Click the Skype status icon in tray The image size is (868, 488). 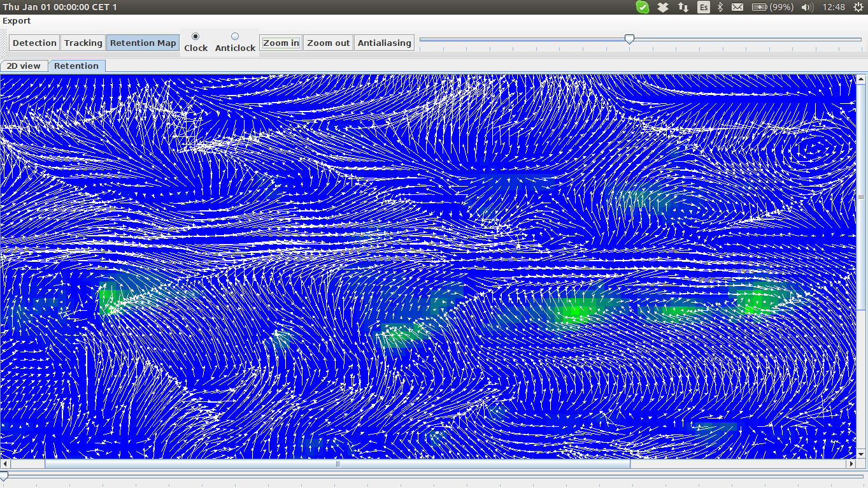643,7
